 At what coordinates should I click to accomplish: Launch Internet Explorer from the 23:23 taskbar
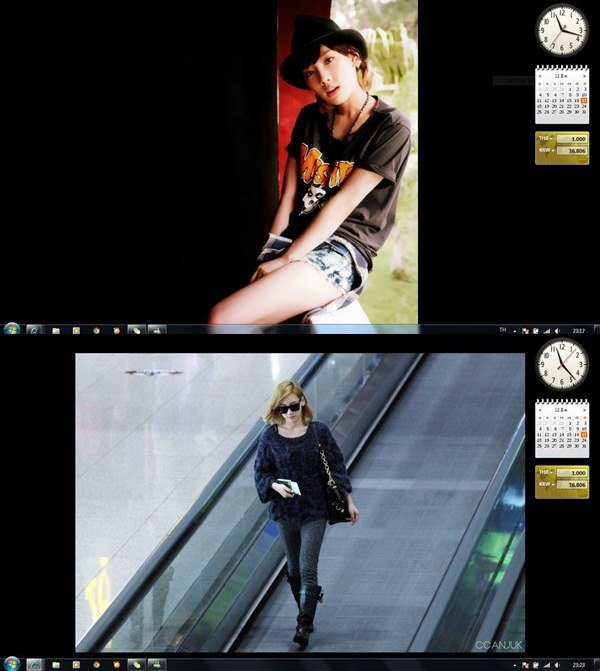(35, 665)
